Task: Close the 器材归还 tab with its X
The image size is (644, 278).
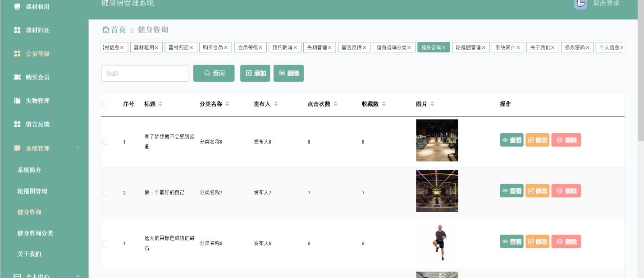Action: [x=191, y=47]
